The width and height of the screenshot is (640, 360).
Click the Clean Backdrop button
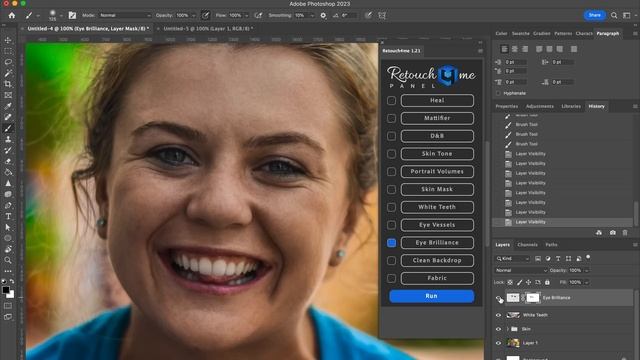coord(437,260)
